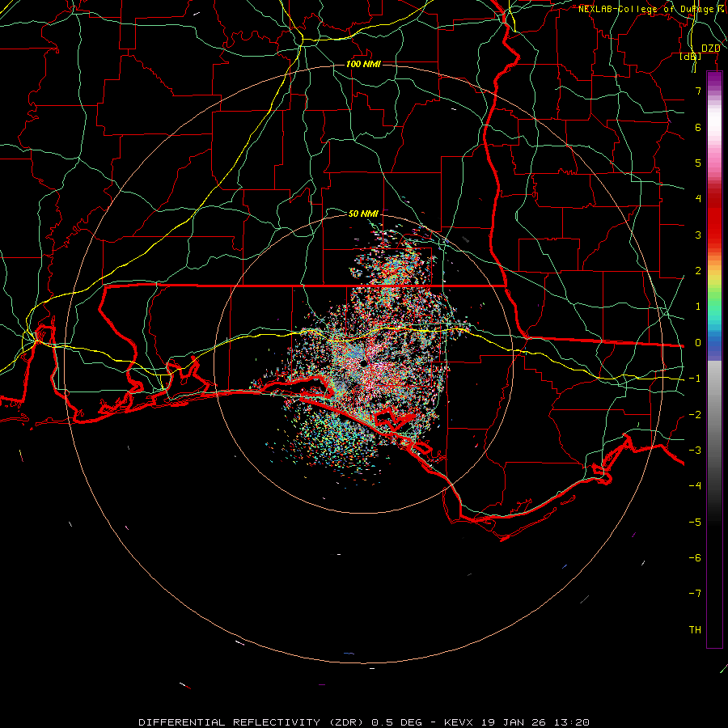This screenshot has height=728, width=728.
Task: Click the 0 dB value on the color scale
Action: (698, 343)
